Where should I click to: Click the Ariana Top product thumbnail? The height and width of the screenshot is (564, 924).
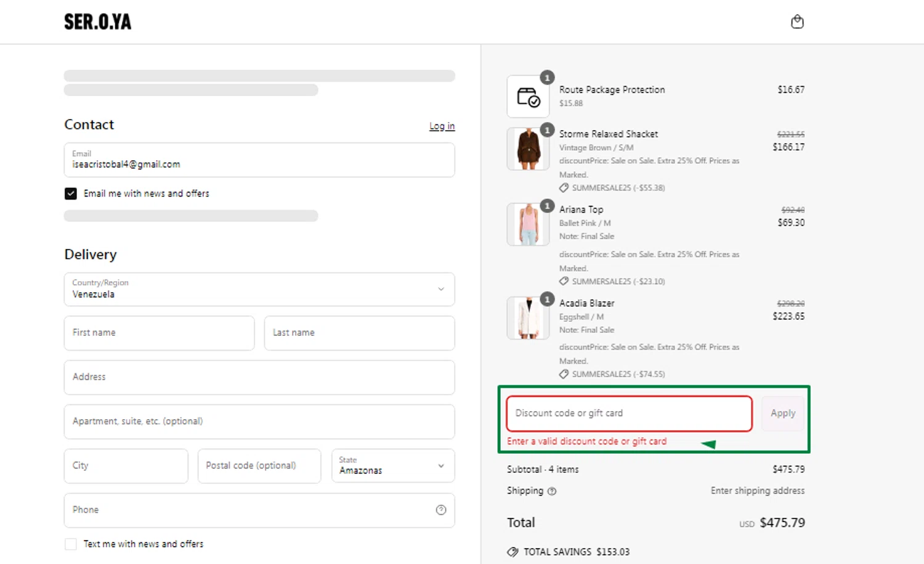point(529,224)
